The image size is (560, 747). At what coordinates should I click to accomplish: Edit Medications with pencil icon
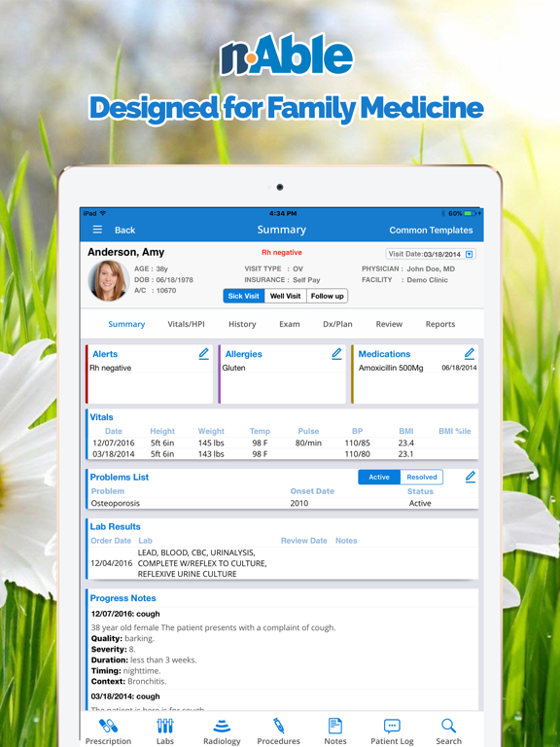(x=470, y=353)
